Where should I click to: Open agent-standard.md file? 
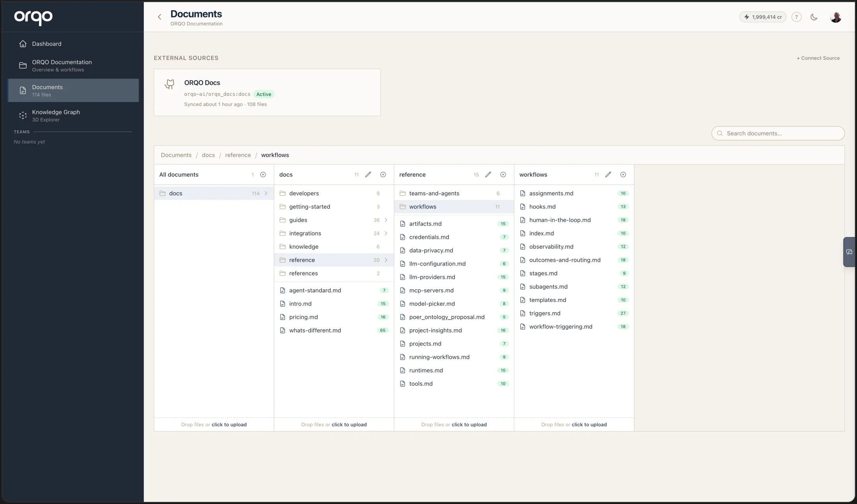(x=334, y=290)
